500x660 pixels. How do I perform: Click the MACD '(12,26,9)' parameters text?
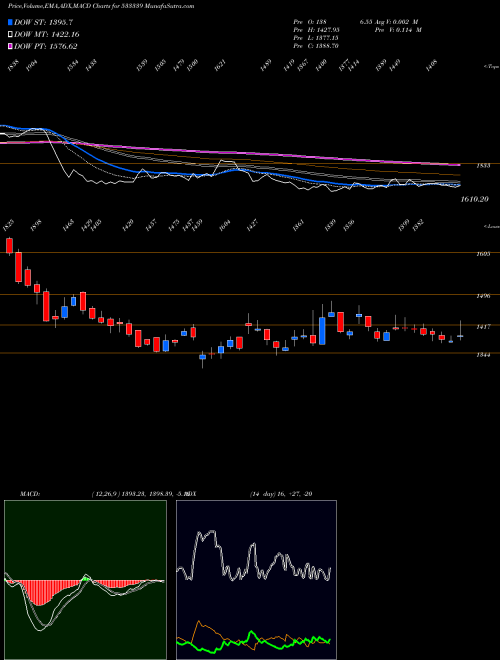click(104, 494)
